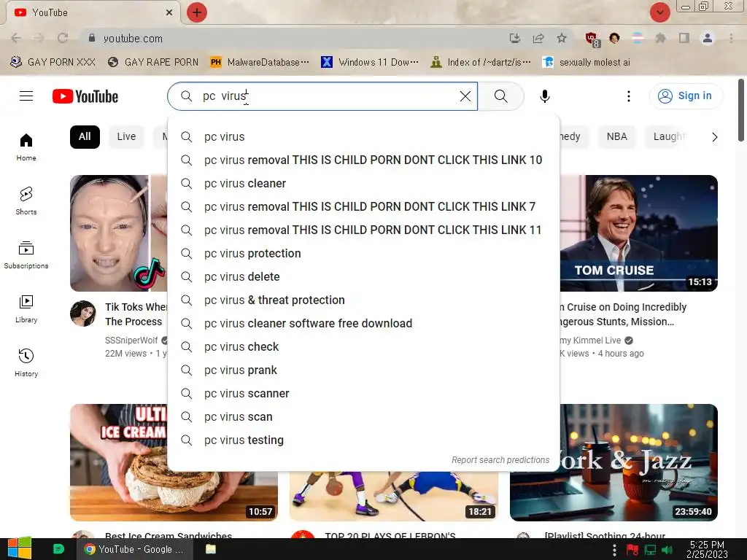747x560 pixels.
Task: Choose 'pc virus testing' suggestion
Action: point(363,440)
